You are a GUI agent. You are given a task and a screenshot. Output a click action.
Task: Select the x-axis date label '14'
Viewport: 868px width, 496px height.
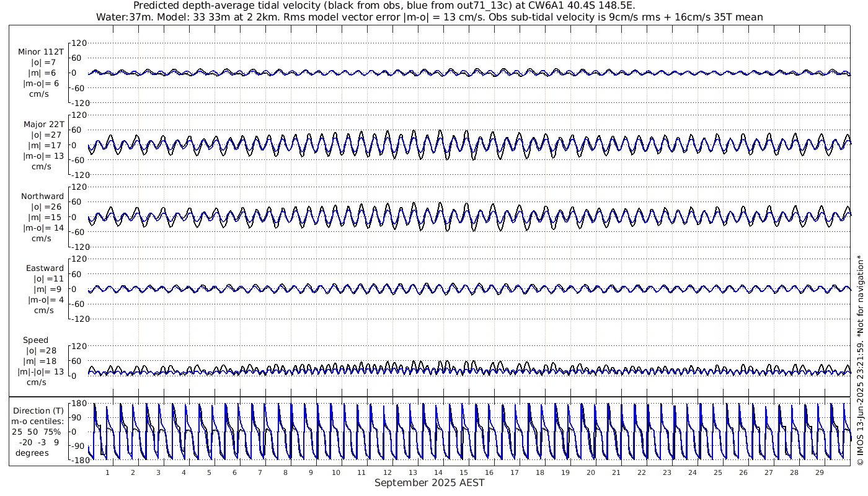(x=438, y=472)
